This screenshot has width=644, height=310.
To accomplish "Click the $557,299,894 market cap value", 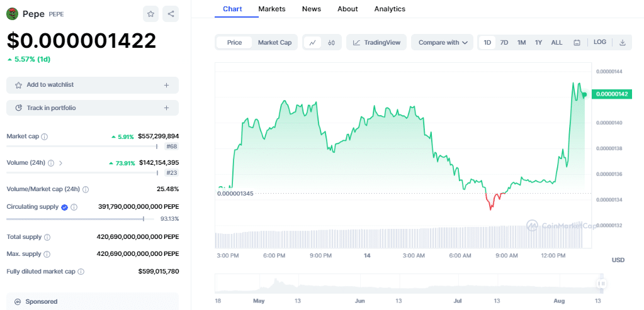I will click(x=158, y=136).
